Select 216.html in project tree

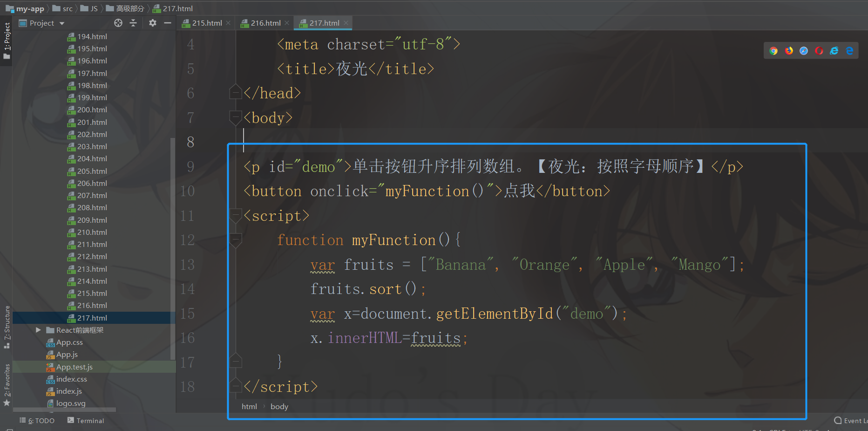coord(88,305)
